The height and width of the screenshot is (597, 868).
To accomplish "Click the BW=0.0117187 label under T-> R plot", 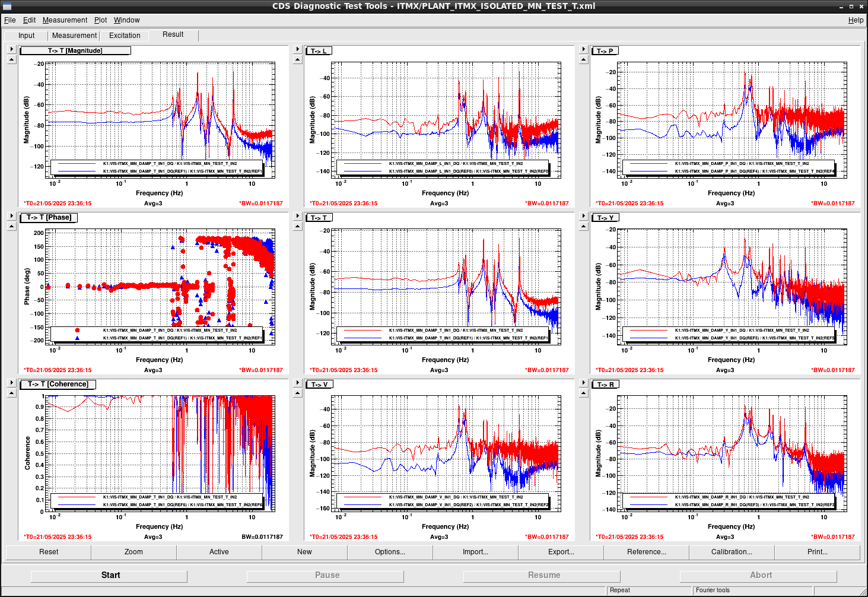I will tap(833, 537).
